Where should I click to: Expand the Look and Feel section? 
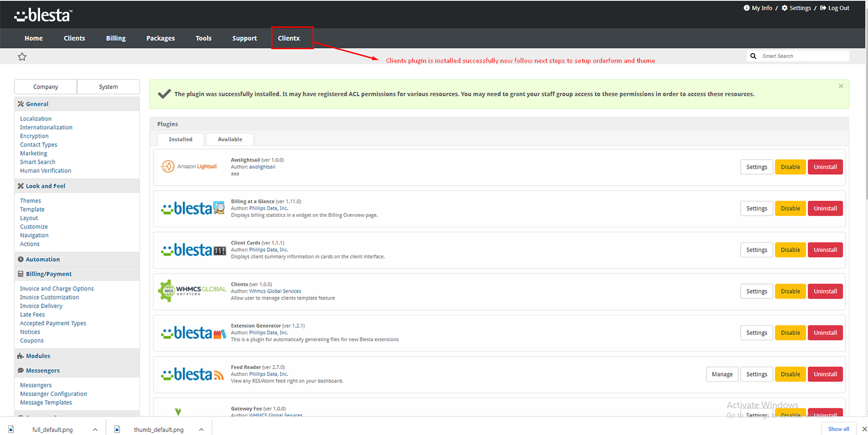(77, 186)
